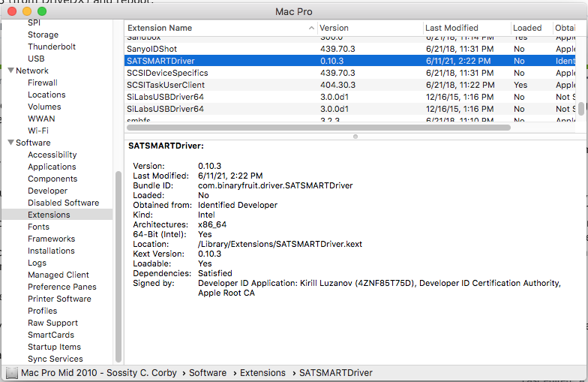Open Logs in the sidebar

37,263
